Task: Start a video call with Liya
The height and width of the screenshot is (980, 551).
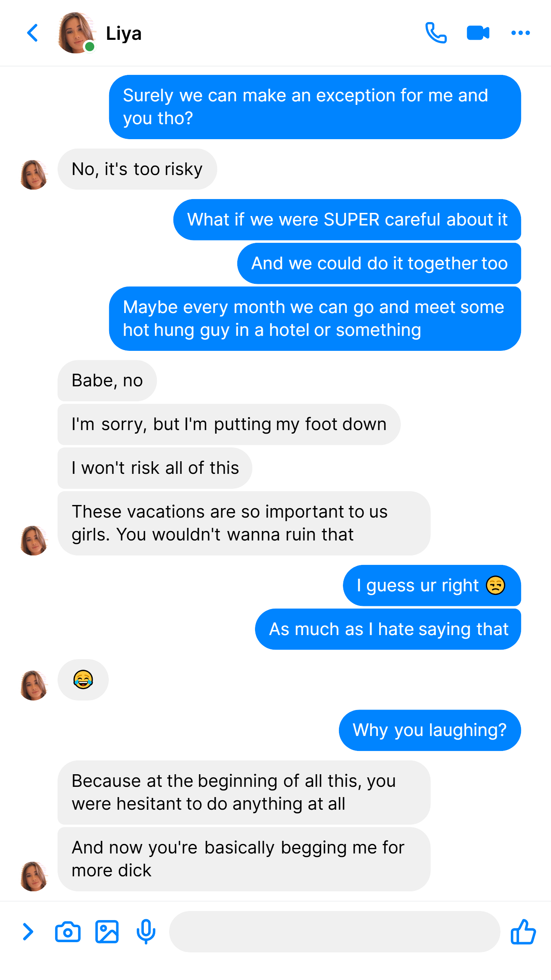Action: coord(478,33)
